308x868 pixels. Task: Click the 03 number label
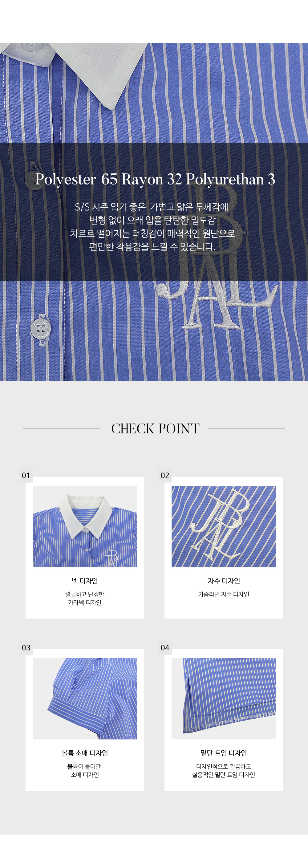26,648
